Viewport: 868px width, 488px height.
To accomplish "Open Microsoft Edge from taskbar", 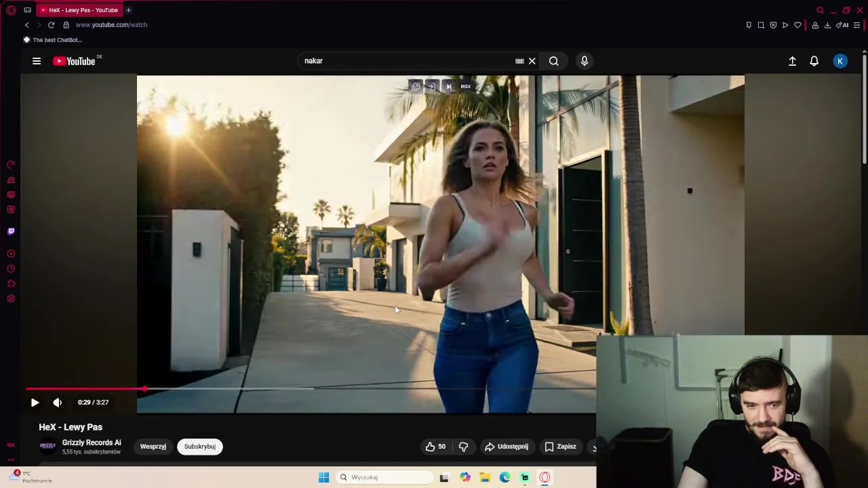I will click(x=505, y=478).
